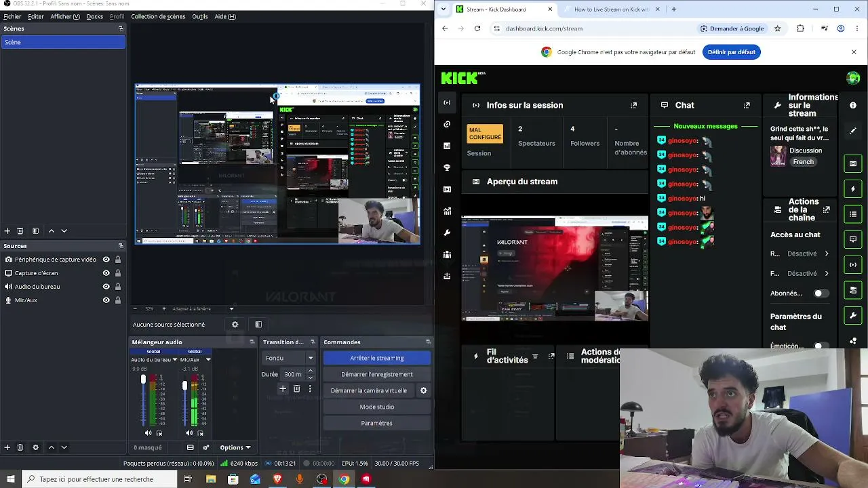Screen dimensions: 868x488
Task: Click the Mode studio button
Action: 377,407
